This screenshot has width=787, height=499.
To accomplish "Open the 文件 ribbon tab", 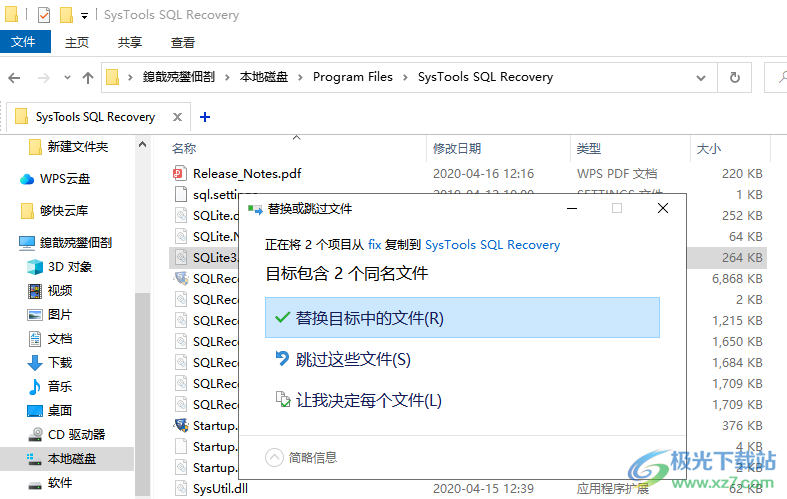I will [25, 42].
